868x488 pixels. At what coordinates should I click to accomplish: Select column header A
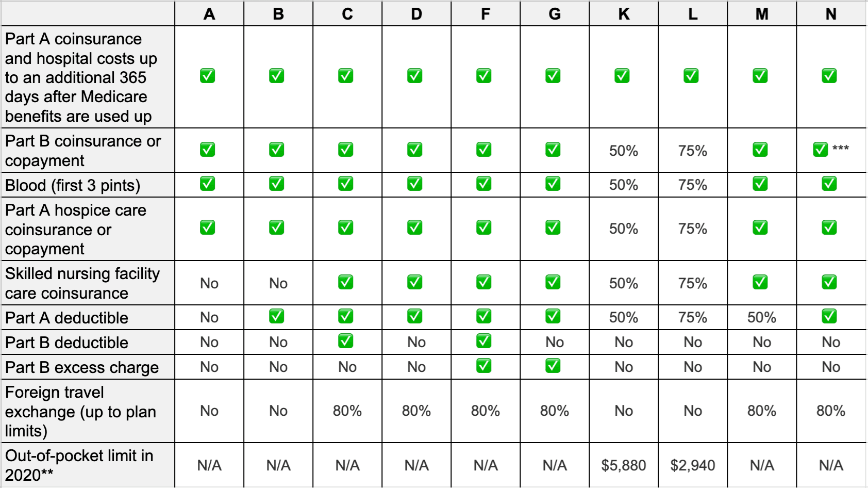pos(209,14)
